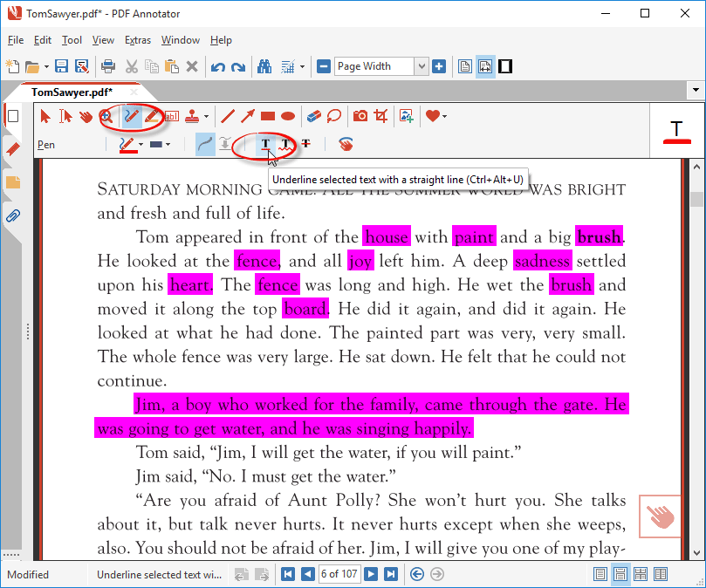
Task: Select the Marker highlighter tool
Action: tap(152, 117)
